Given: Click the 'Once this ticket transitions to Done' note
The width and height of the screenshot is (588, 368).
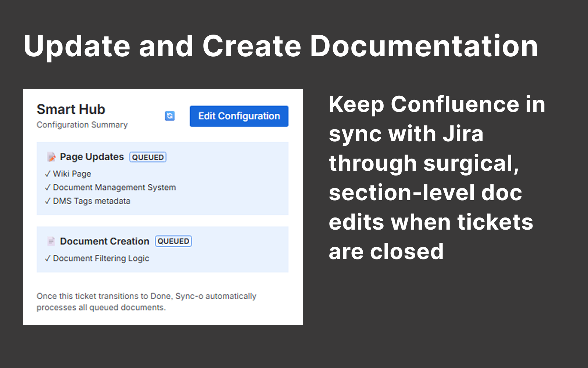Looking at the screenshot, I should (147, 302).
